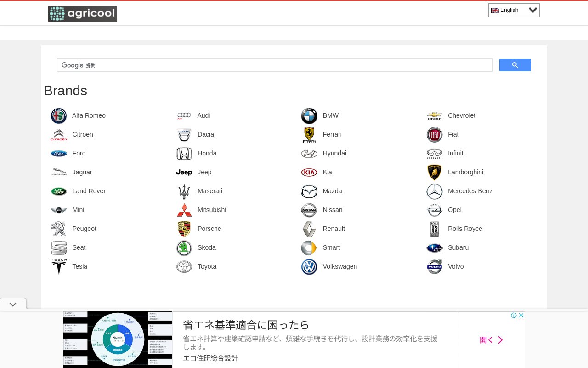Click the Citroen chevrons logo

pos(59,135)
